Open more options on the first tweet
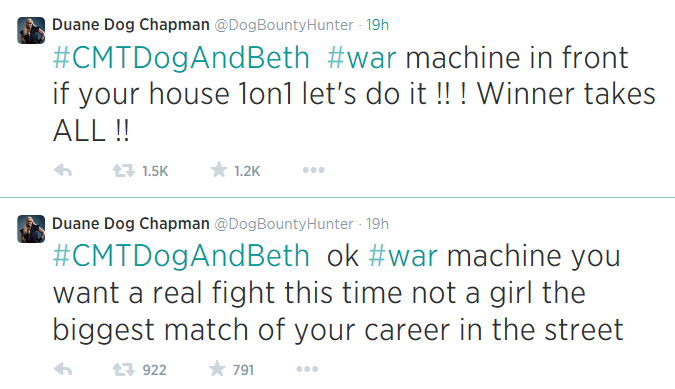The image size is (675, 389). point(313,170)
